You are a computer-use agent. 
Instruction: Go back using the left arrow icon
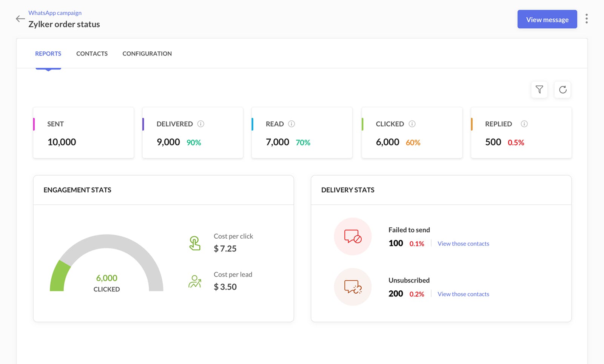20,19
